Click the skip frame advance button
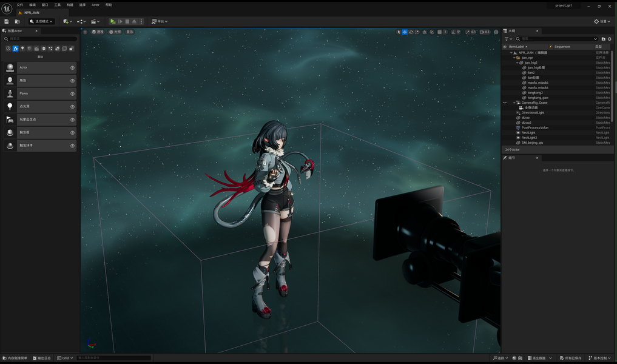This screenshot has height=364, width=617. tap(120, 21)
